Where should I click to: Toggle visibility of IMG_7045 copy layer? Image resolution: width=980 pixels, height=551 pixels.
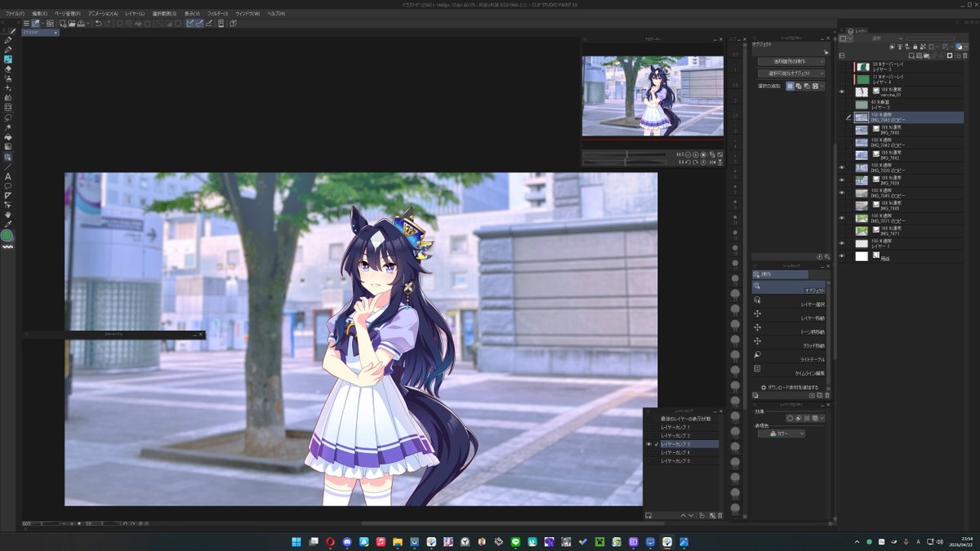pyautogui.click(x=842, y=193)
